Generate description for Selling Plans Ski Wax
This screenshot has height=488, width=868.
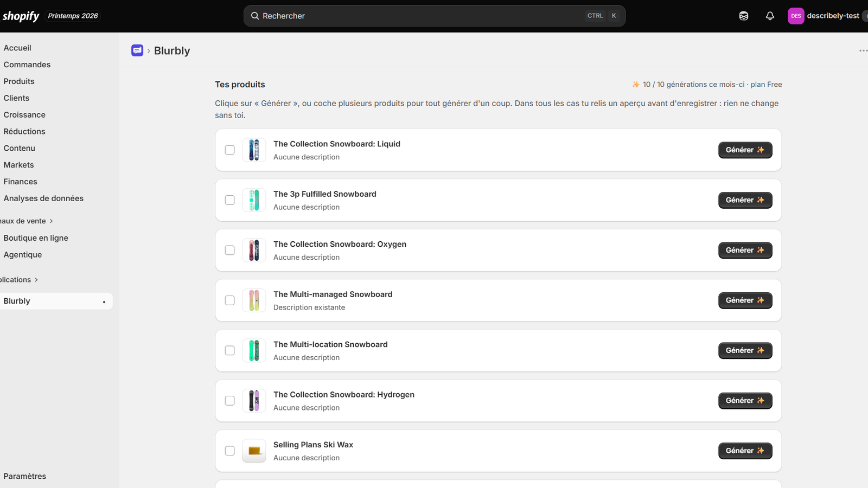point(745,451)
